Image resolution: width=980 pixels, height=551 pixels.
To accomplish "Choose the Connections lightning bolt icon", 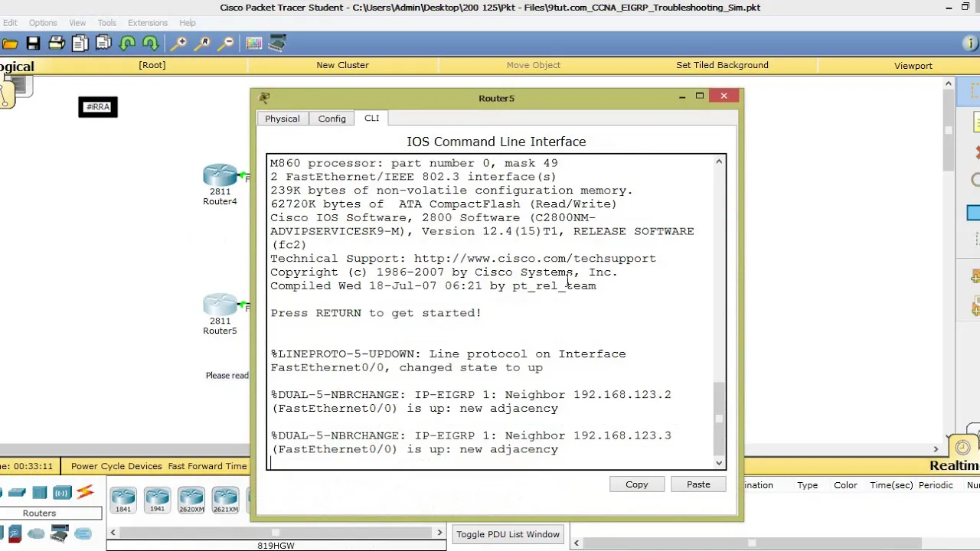I will click(85, 492).
